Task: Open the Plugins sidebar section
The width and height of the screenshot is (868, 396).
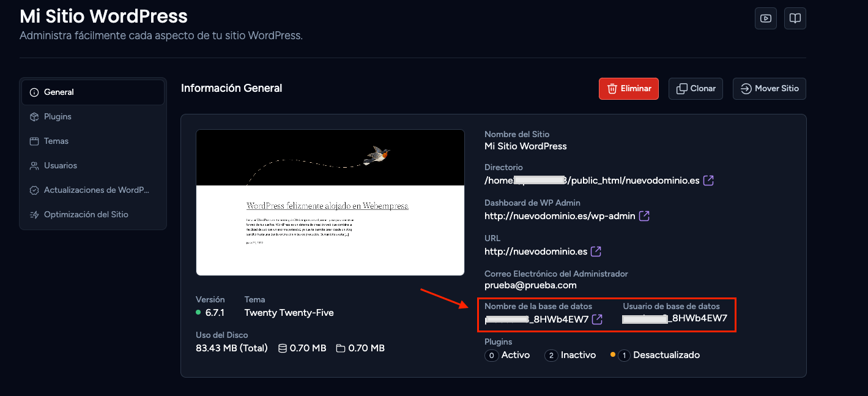Action: tap(93, 117)
